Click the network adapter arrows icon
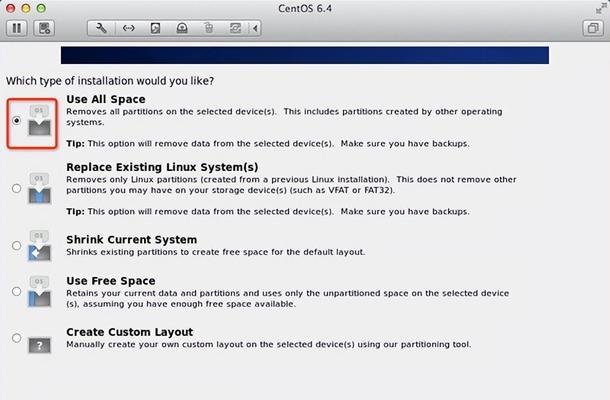The image size is (610, 400). 128,28
